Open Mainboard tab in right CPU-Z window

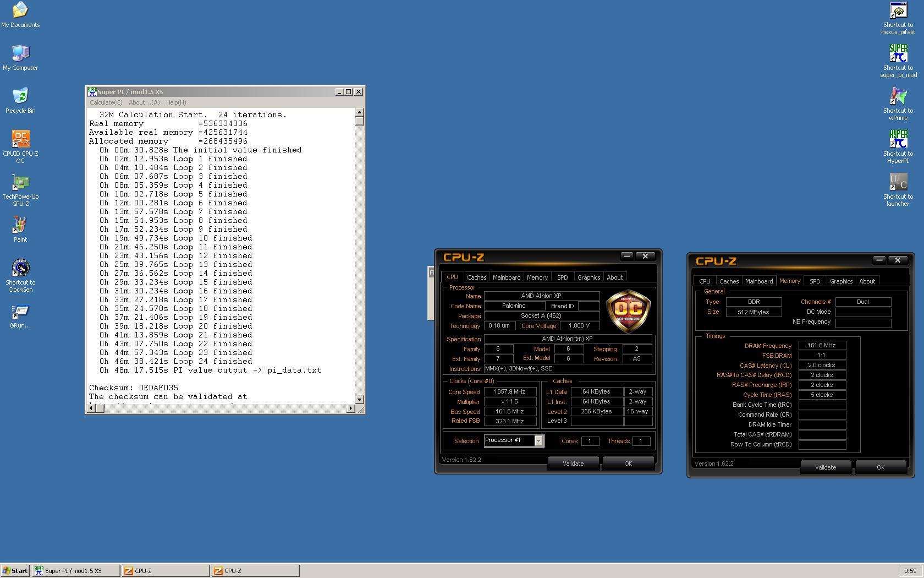point(758,281)
